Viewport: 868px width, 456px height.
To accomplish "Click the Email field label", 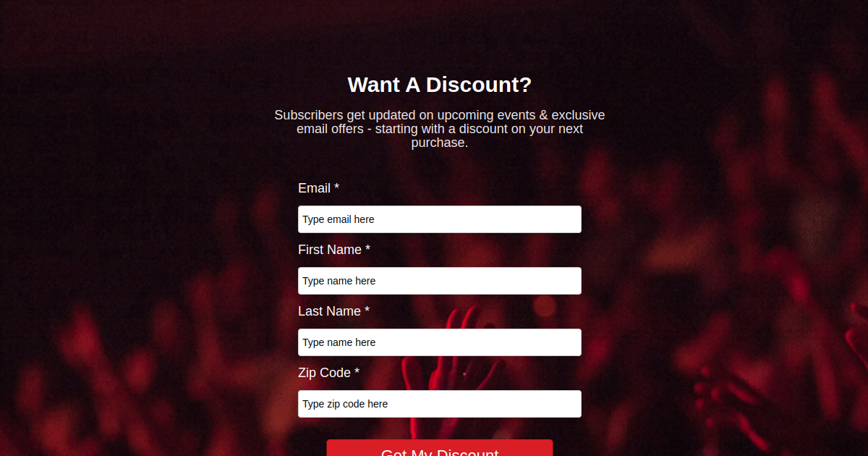I will click(314, 188).
